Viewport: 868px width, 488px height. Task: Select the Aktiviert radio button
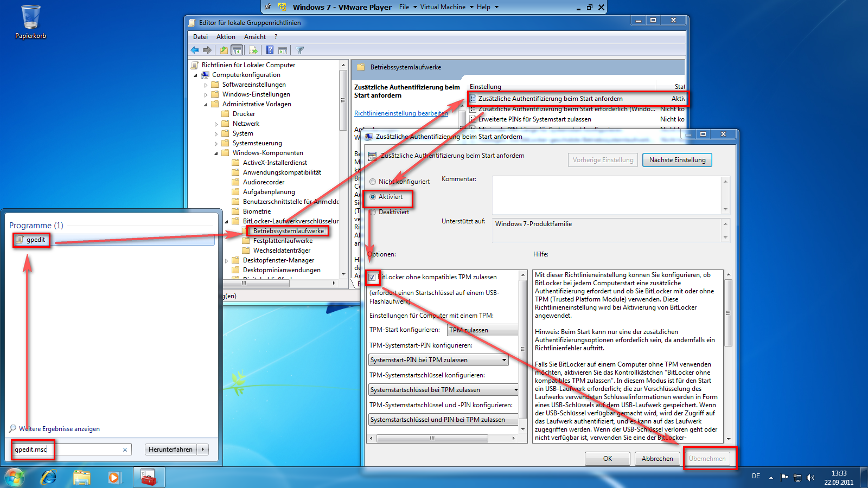373,197
